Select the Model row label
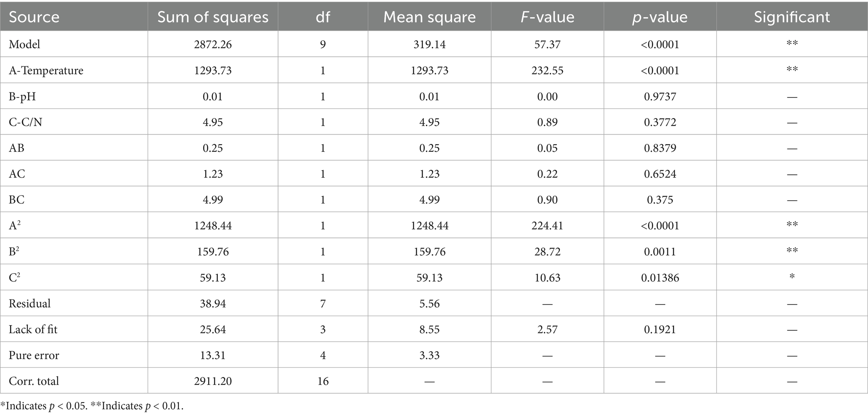This screenshot has height=416, width=868. tap(24, 44)
